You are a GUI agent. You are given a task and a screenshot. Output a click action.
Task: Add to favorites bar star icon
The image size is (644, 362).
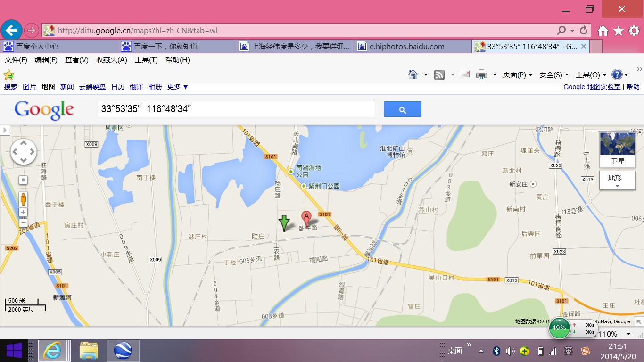point(8,75)
